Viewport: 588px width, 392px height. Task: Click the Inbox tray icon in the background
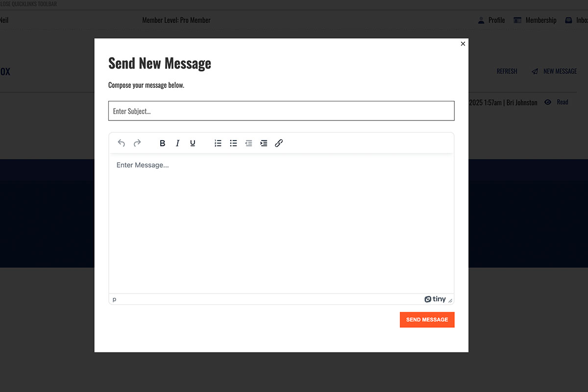(x=568, y=20)
